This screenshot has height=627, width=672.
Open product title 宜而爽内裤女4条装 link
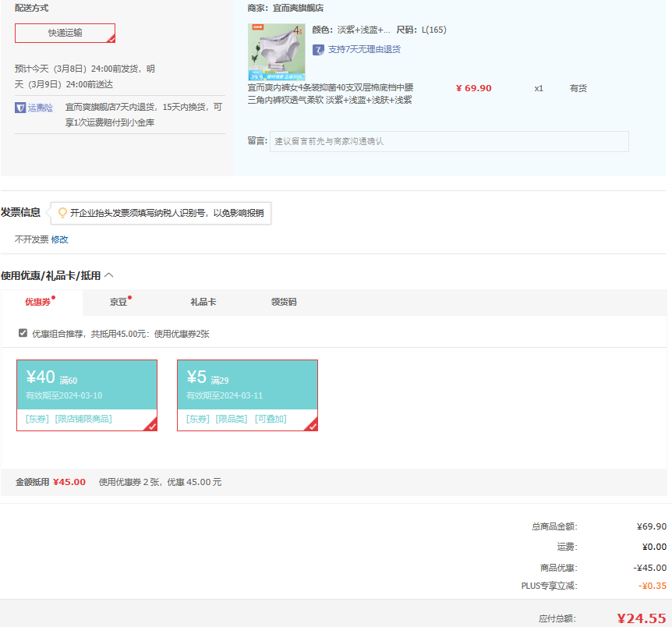click(331, 94)
